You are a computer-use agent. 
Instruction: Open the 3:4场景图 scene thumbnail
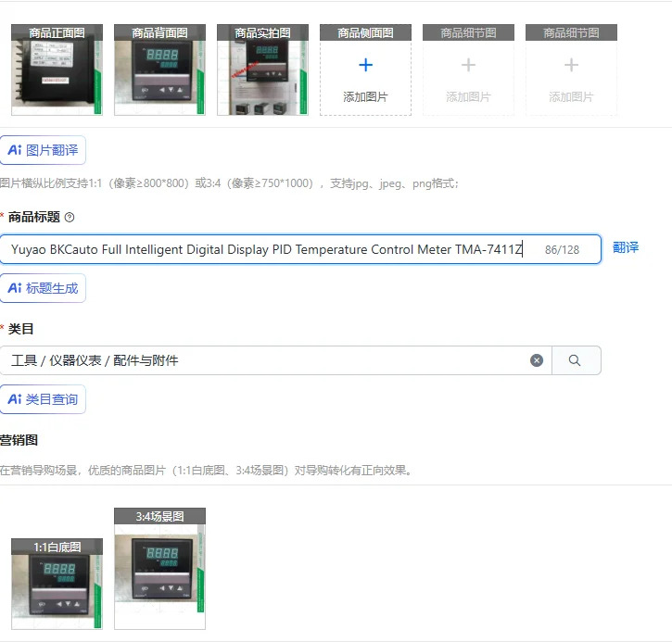(159, 569)
